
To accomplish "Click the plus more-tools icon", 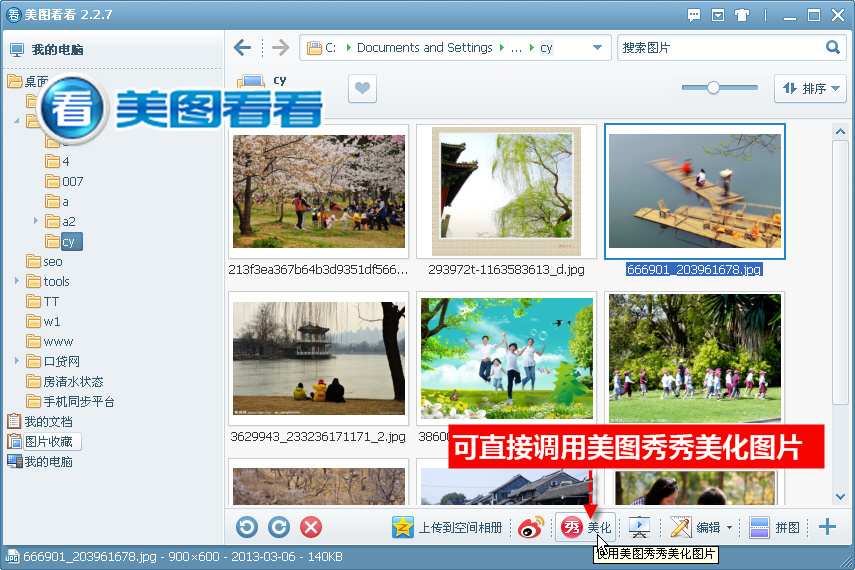I will (x=827, y=527).
